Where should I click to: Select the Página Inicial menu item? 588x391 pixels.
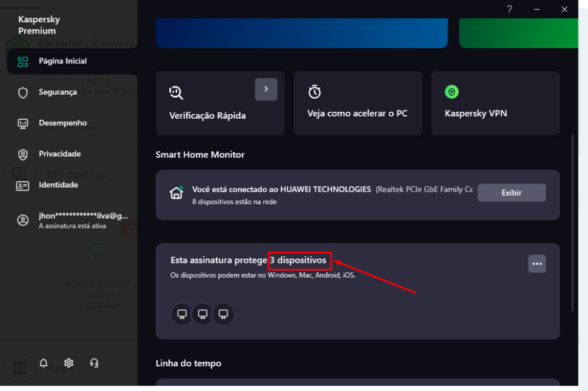click(63, 61)
